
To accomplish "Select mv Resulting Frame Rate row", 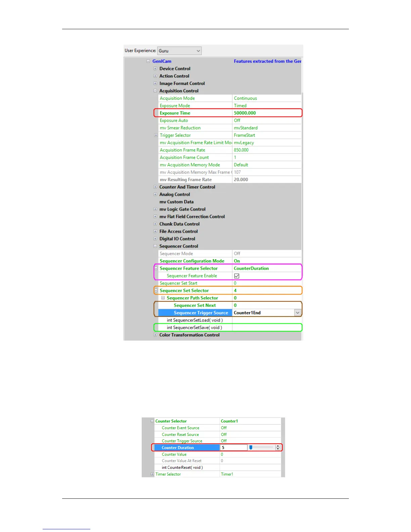I will point(230,179).
